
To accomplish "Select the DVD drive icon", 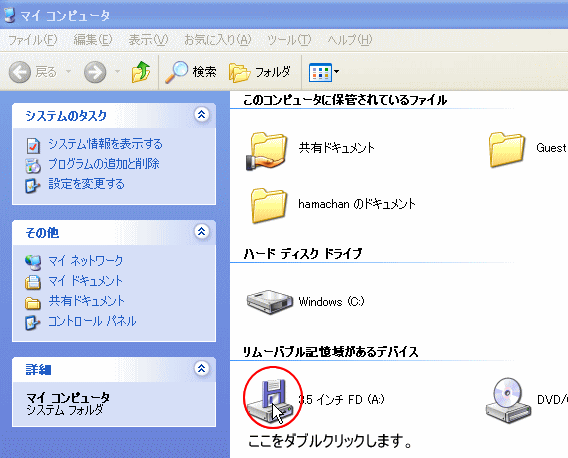I will [x=509, y=400].
